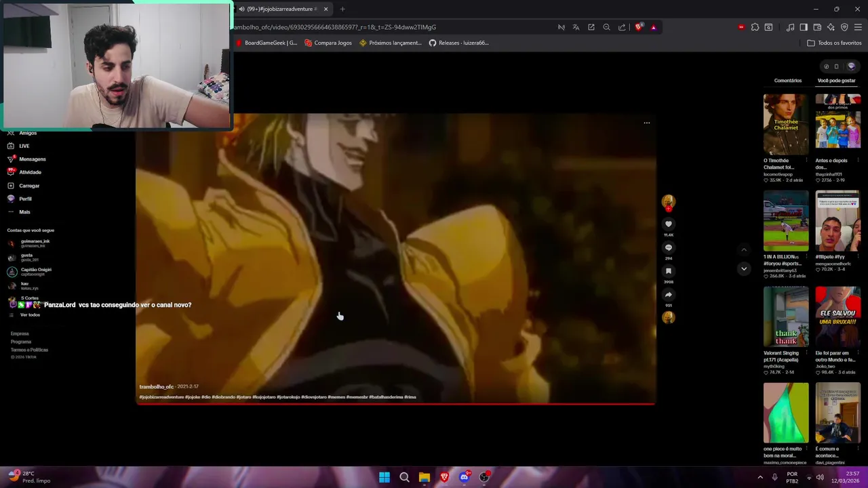The image size is (868, 488).
Task: Open Carregar upload in sidebar
Action: [23, 186]
